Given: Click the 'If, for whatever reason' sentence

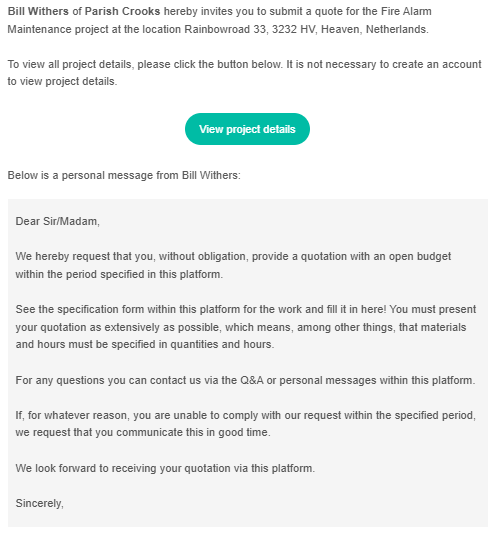Looking at the screenshot, I should [245, 415].
